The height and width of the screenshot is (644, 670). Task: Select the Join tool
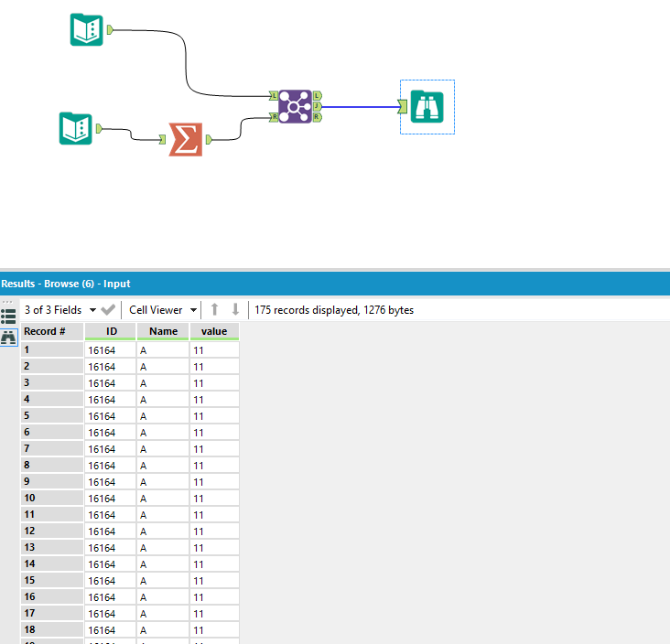click(x=295, y=106)
